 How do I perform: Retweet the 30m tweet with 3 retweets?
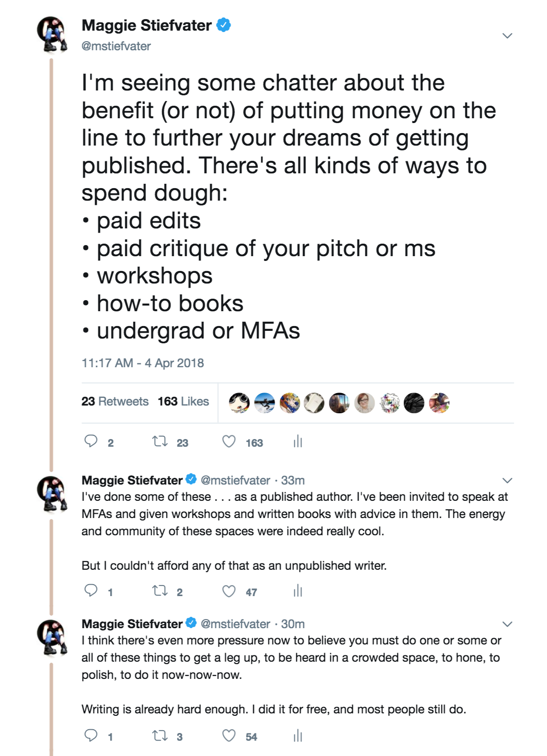(160, 735)
